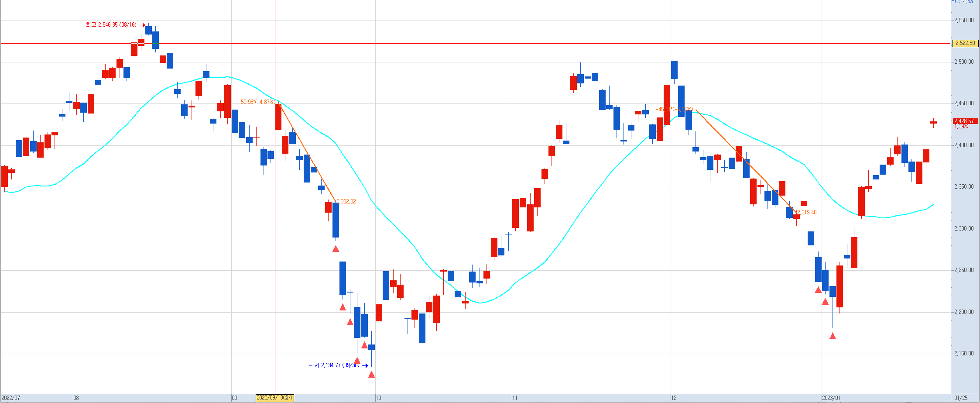The height and width of the screenshot is (403, 980).
Task: Click the 2023/01 date axis label
Action: tap(831, 398)
